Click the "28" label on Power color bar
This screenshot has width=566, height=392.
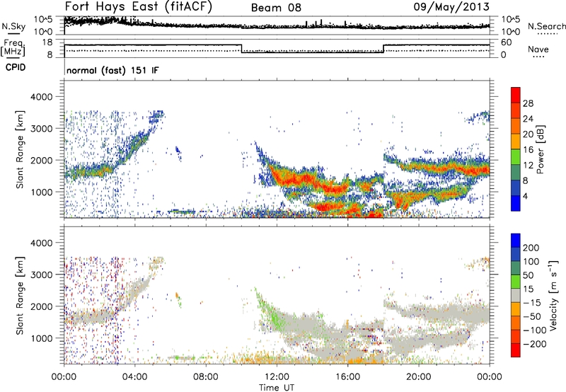click(528, 103)
